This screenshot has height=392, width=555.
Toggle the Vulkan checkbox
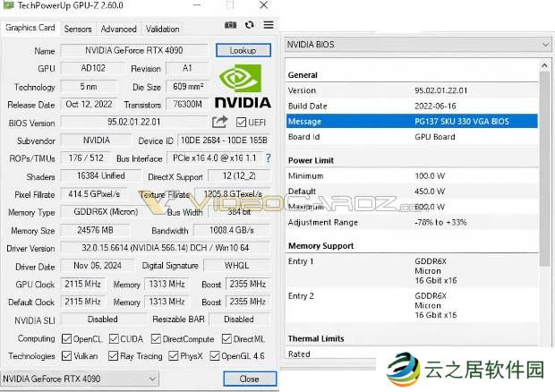click(66, 355)
